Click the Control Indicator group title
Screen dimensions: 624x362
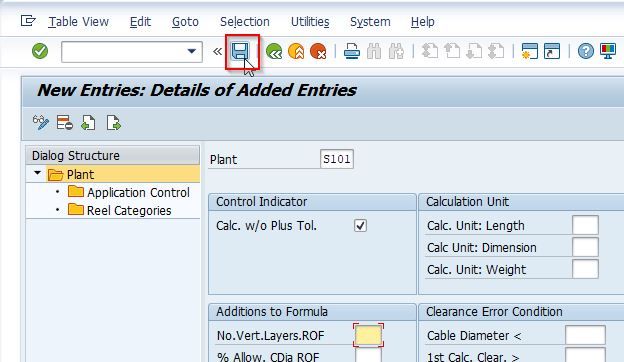click(x=261, y=202)
